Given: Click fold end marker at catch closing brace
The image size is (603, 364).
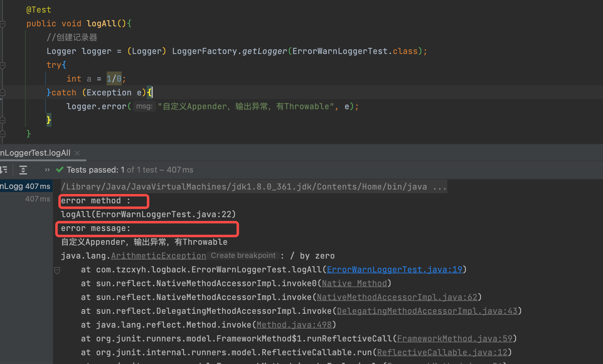Looking at the screenshot, I should coord(3,120).
